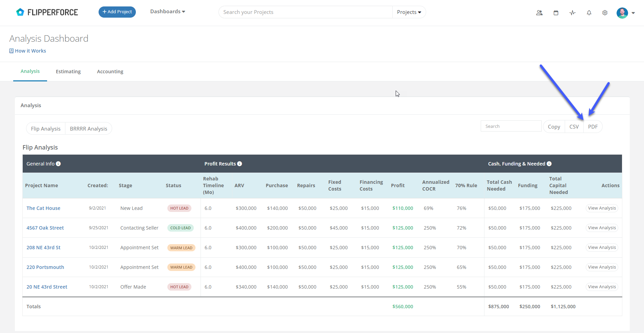Open The Cat House project
644x333 pixels.
pos(43,208)
